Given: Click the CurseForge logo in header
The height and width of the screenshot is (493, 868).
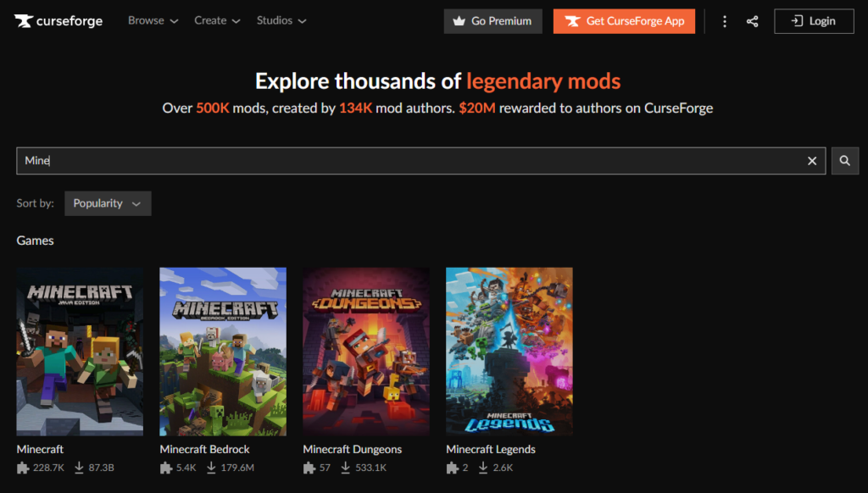Looking at the screenshot, I should [x=58, y=21].
